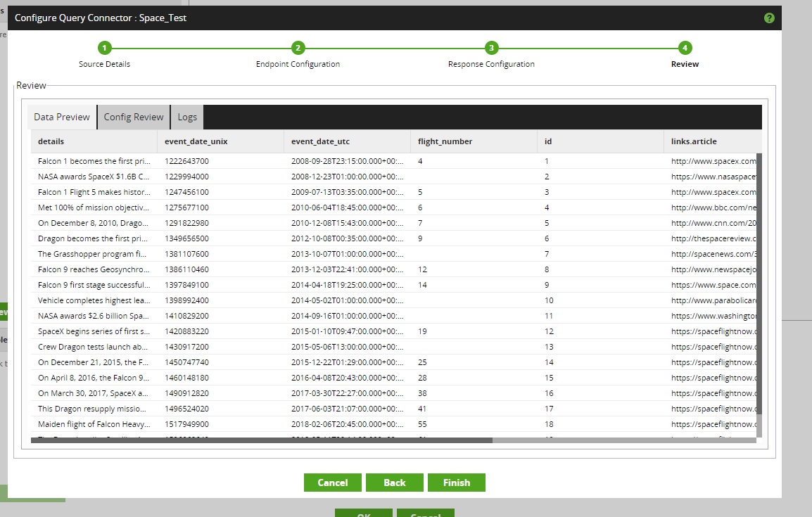
Task: Switch to the Config Review tab
Action: pyautogui.click(x=133, y=117)
